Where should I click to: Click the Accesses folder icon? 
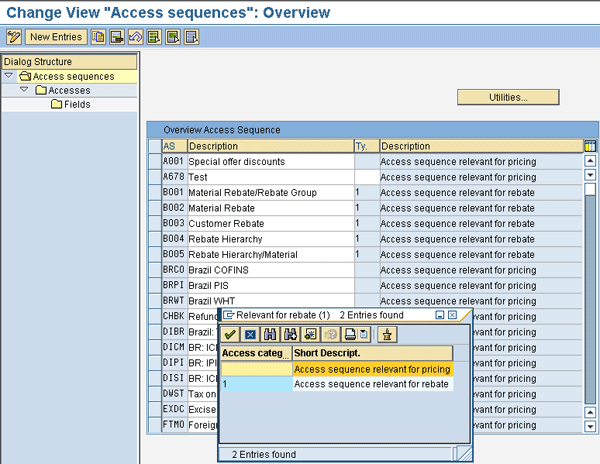[x=41, y=90]
